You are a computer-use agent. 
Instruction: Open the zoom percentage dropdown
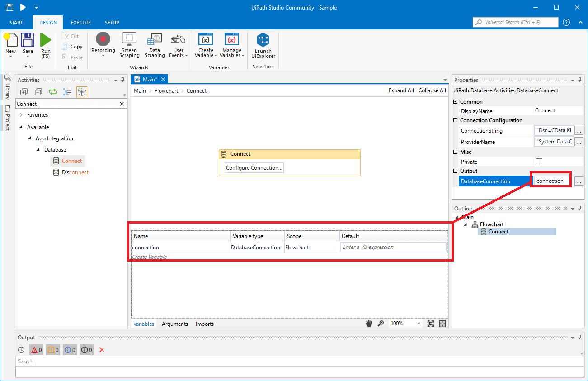(x=419, y=324)
